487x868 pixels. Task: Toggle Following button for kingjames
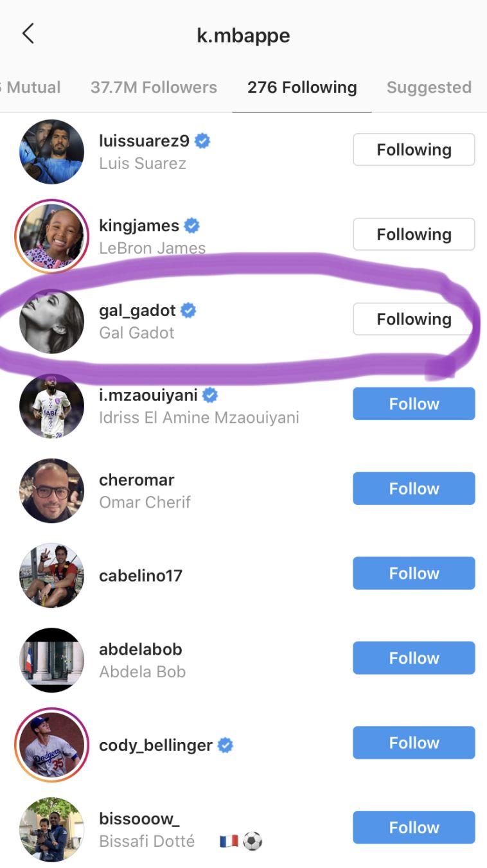click(414, 235)
